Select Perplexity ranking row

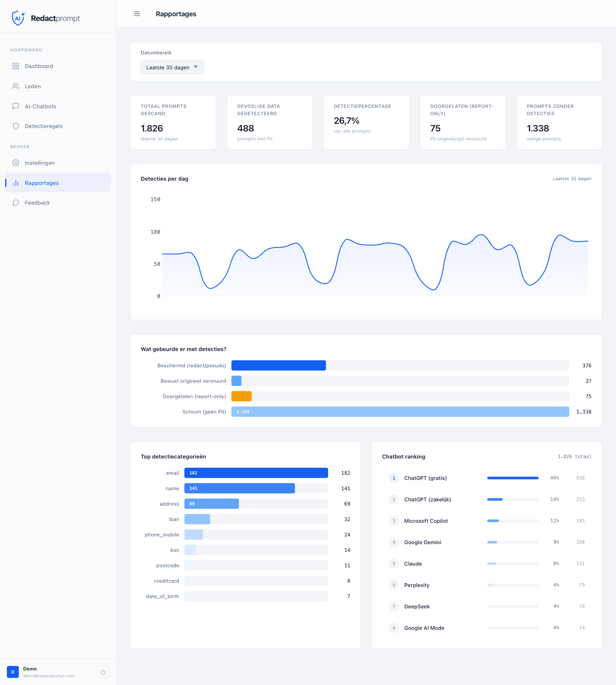(487, 585)
